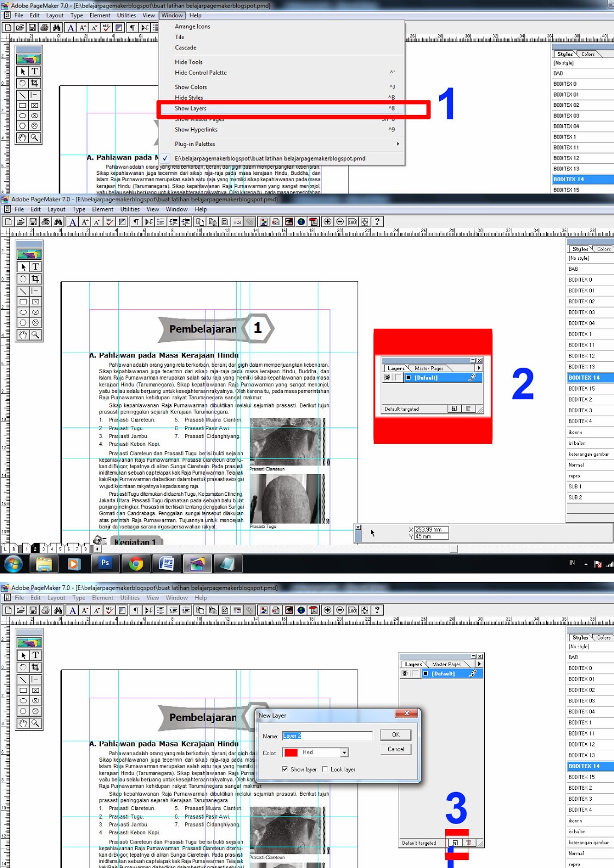Image resolution: width=614 pixels, height=868 pixels.
Task: Switch to the Colors tab in the middle Styles palette
Action: point(604,249)
